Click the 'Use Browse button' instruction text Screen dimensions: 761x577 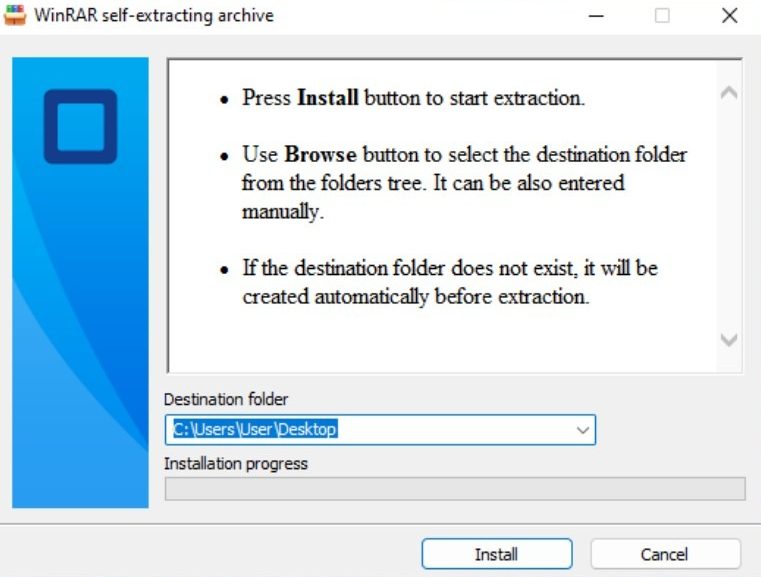(x=464, y=183)
